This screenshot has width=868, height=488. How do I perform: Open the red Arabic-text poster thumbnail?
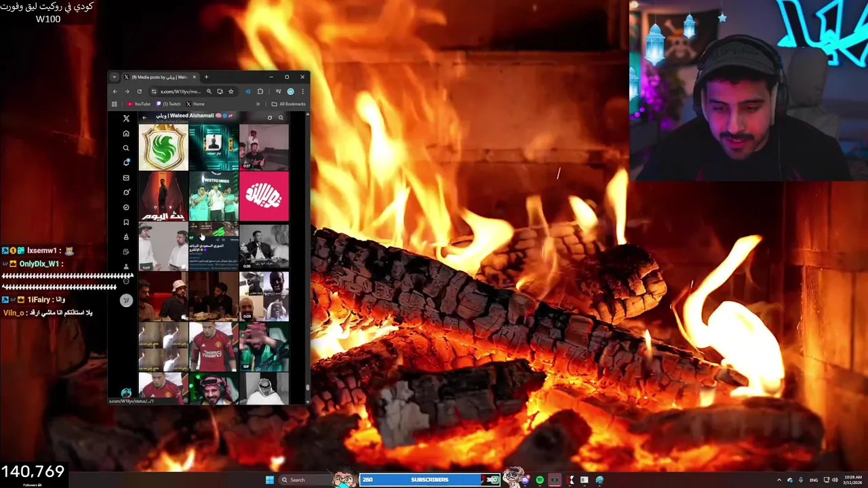163,197
